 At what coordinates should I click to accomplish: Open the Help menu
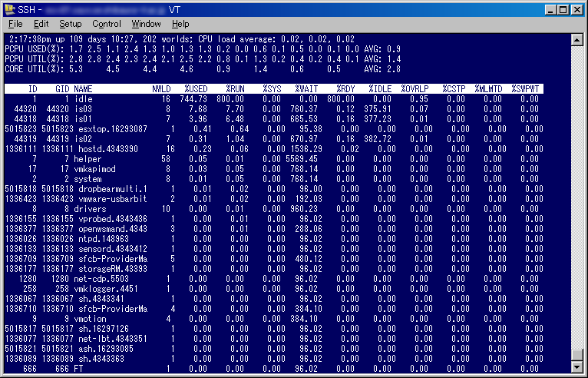(180, 24)
